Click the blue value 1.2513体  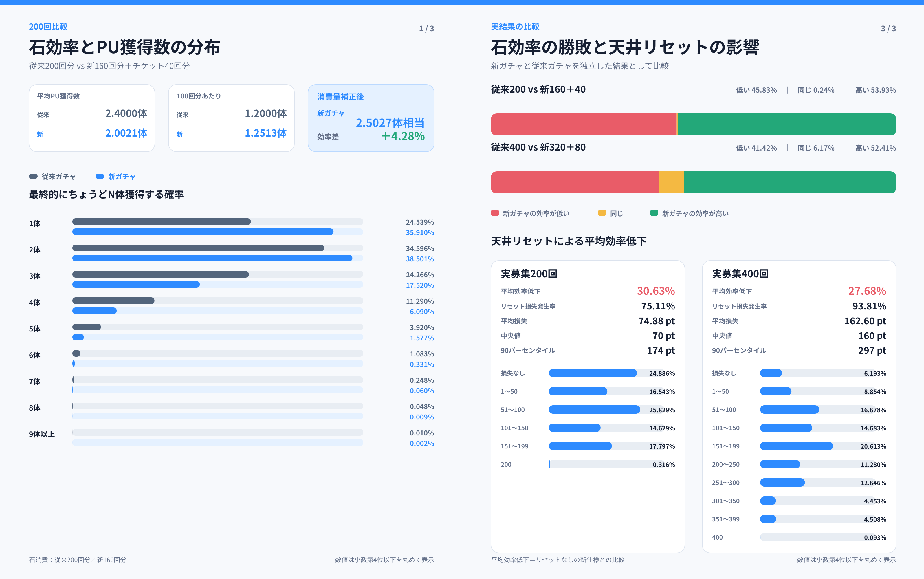coord(266,133)
